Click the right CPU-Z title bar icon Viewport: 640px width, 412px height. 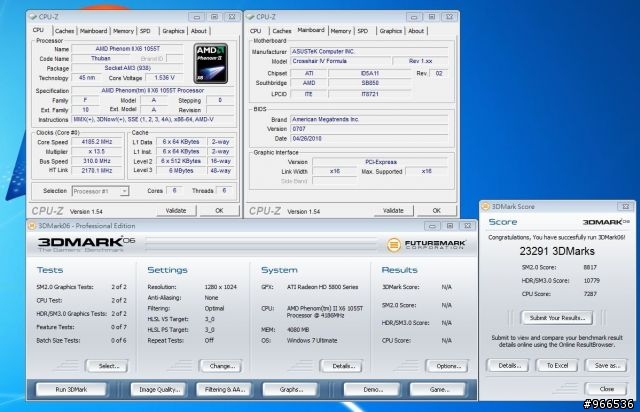(251, 17)
